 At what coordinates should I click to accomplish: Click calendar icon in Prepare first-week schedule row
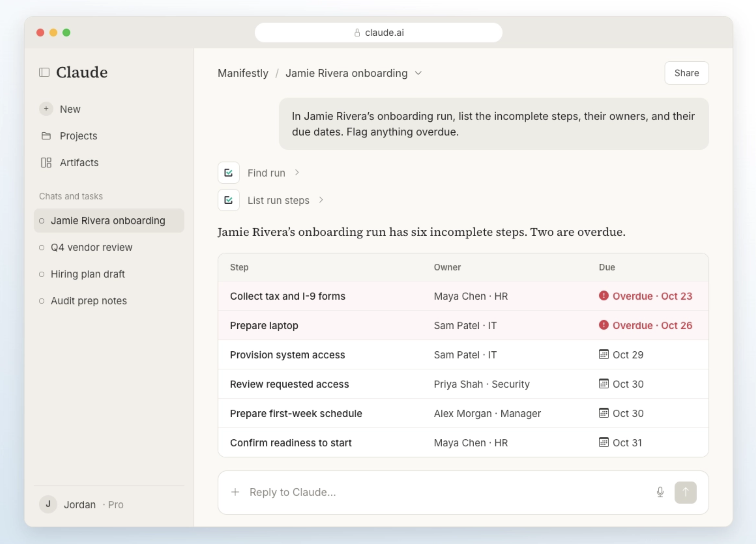pos(604,413)
